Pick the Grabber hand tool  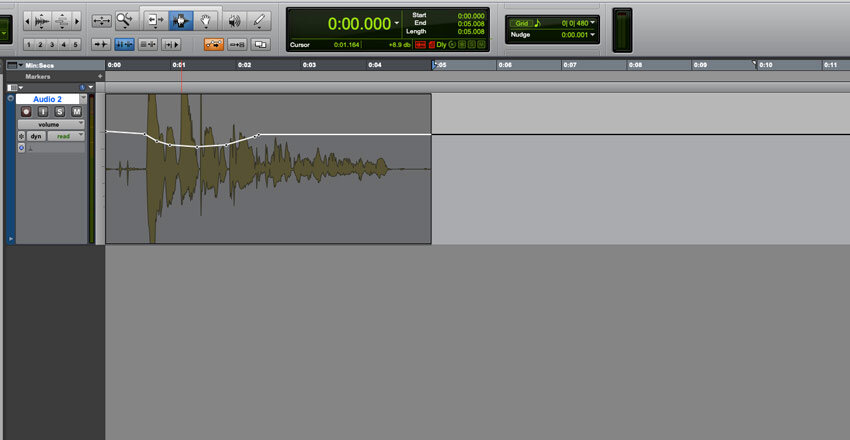[205, 21]
